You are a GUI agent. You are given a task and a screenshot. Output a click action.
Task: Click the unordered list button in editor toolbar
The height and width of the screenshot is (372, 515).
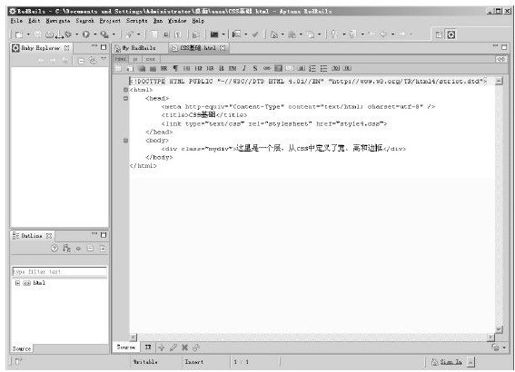click(323, 68)
